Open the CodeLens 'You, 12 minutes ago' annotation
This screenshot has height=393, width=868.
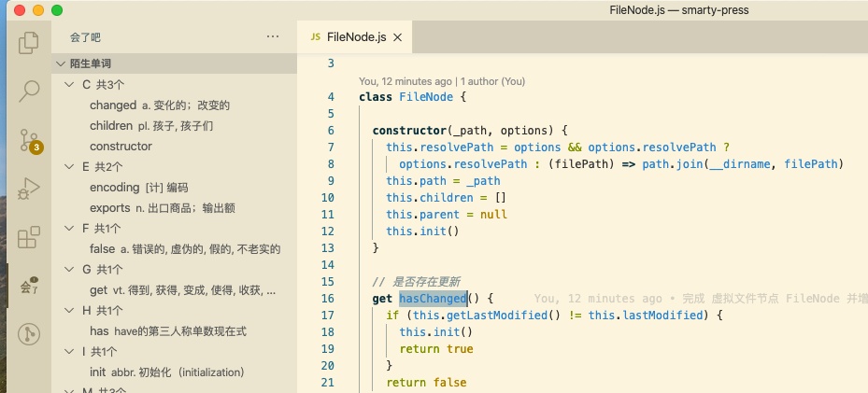406,81
